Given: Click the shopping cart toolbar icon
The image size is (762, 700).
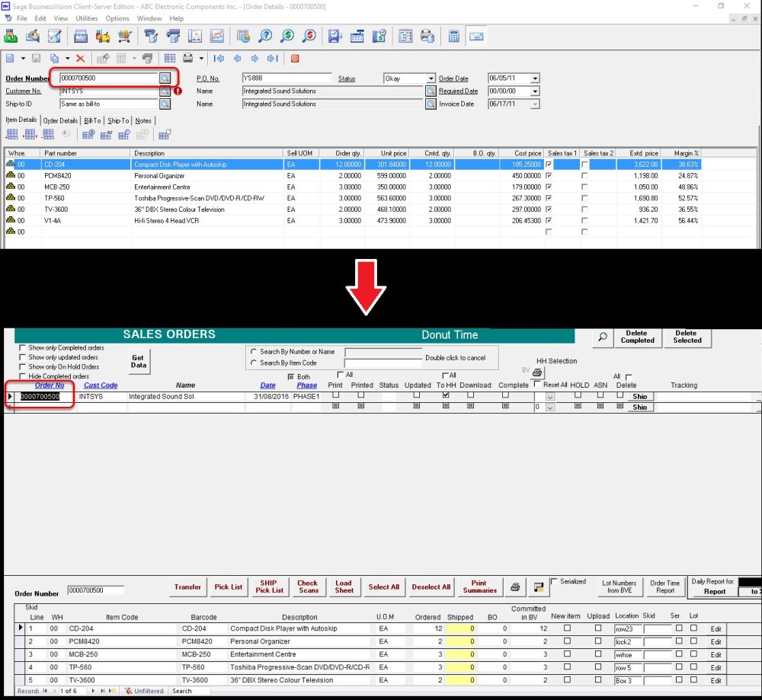Looking at the screenshot, I should [x=124, y=36].
